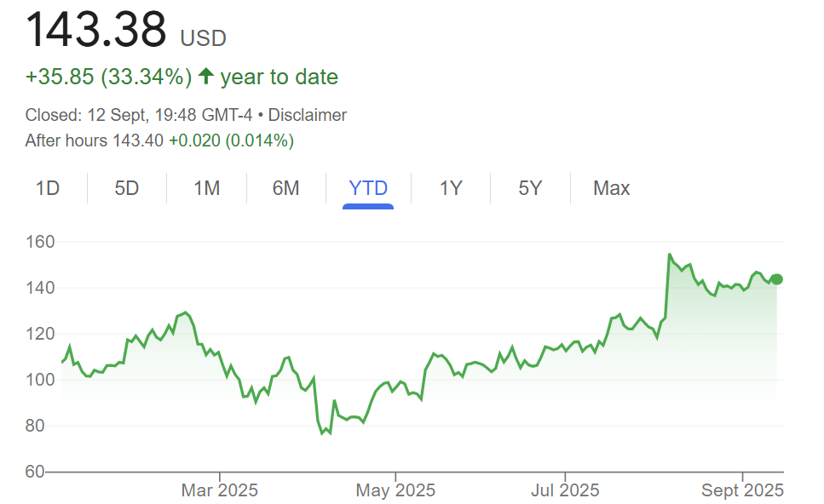Screen dimensions: 824x504
Task: Click the Sept 2025 axis label
Action: pyautogui.click(x=742, y=490)
